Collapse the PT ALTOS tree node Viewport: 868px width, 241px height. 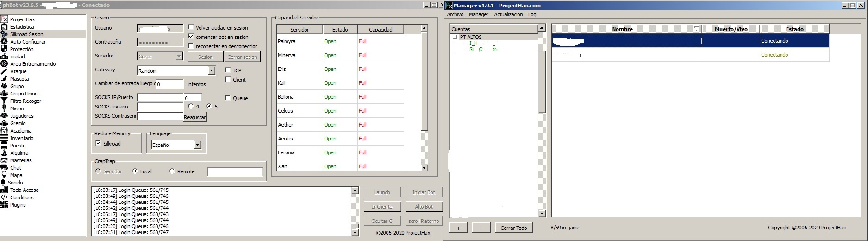(455, 37)
